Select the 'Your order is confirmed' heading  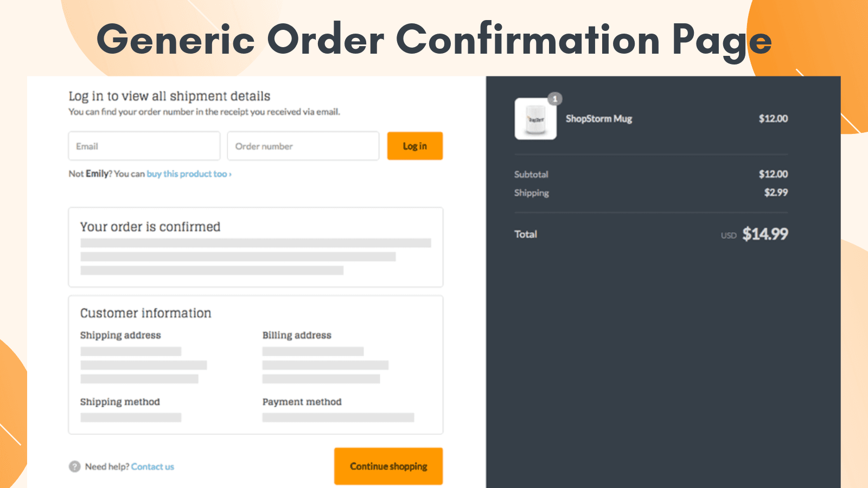[150, 227]
